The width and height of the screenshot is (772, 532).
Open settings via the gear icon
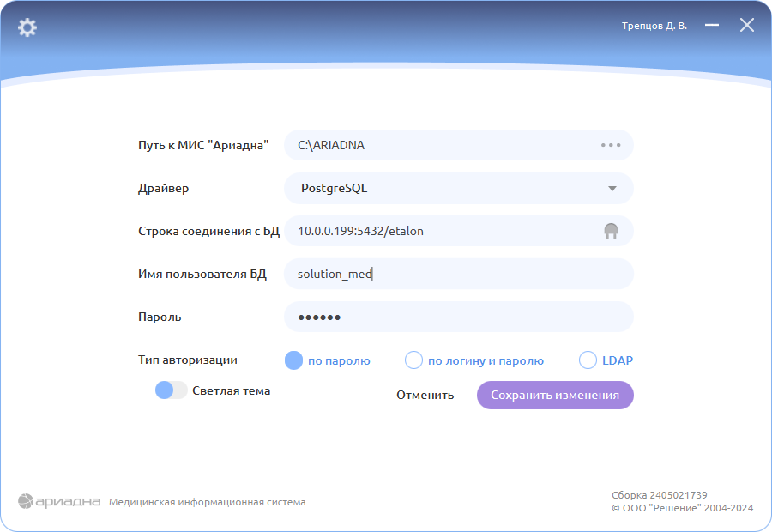27,27
